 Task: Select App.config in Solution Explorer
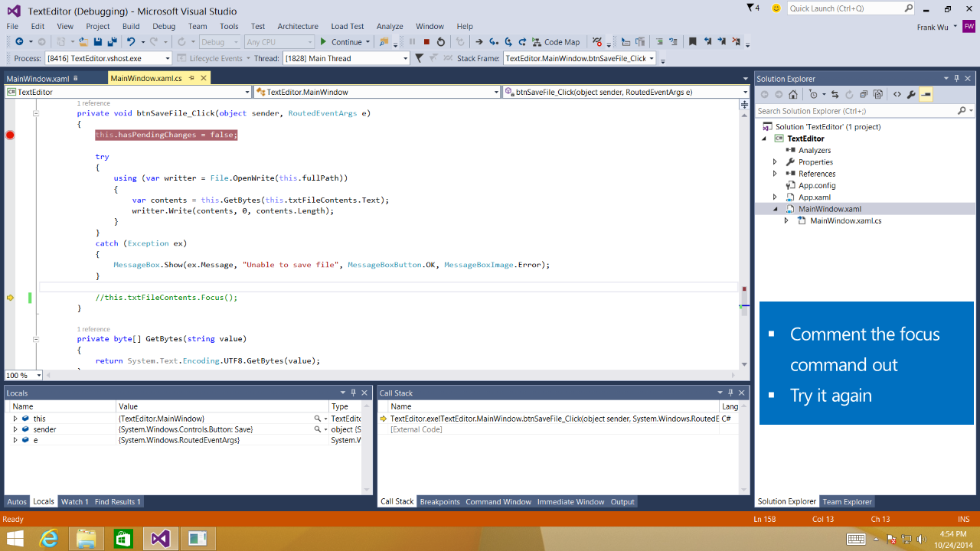(817, 185)
